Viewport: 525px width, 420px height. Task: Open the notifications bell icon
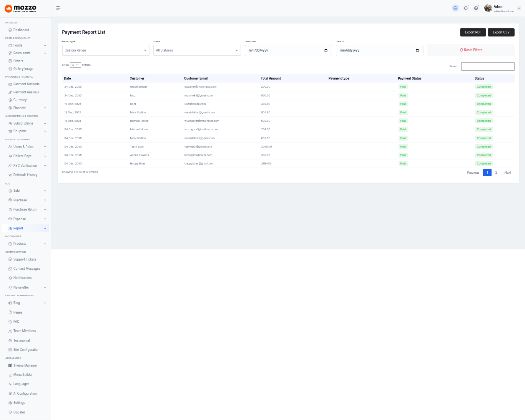click(x=466, y=8)
